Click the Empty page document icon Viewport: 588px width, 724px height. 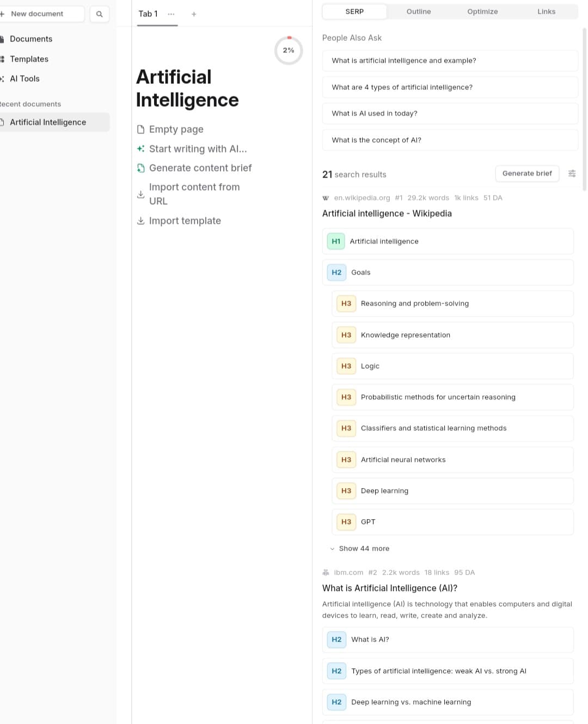point(140,129)
